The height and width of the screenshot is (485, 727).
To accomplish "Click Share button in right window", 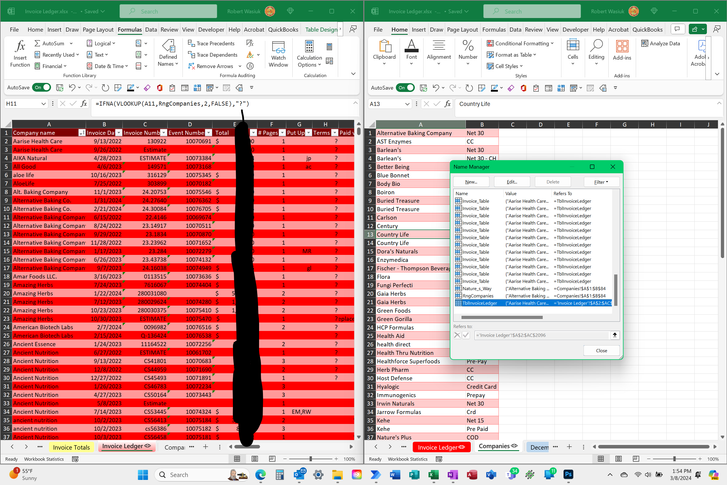I will [x=697, y=29].
